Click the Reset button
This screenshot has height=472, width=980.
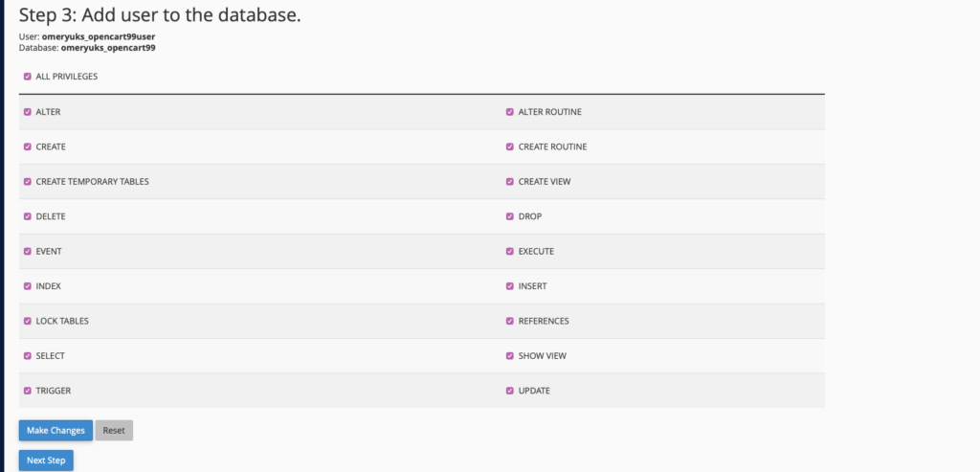(x=114, y=430)
